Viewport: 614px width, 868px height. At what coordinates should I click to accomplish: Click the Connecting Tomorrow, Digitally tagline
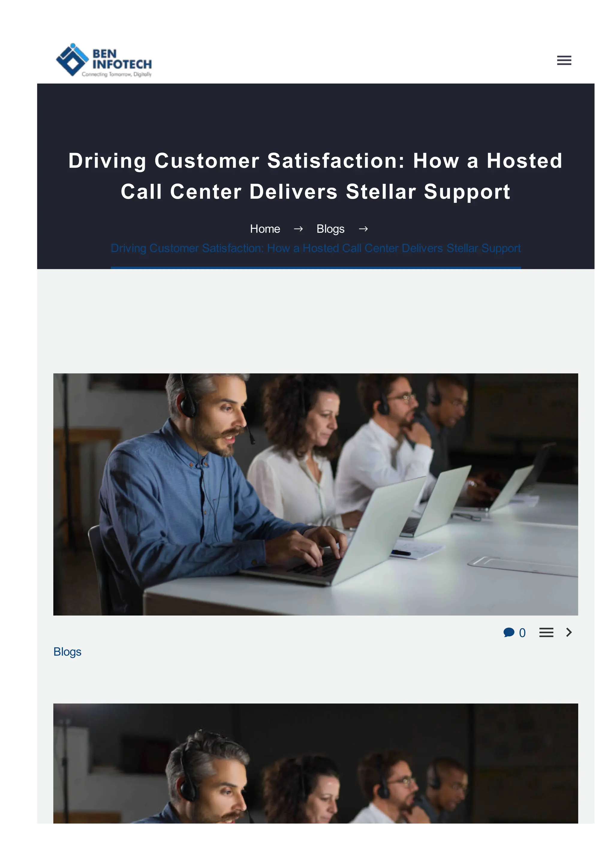117,74
